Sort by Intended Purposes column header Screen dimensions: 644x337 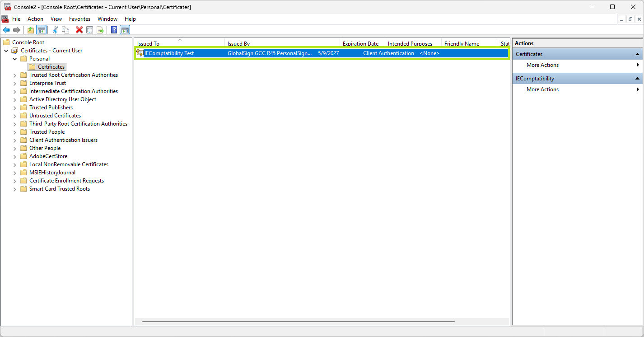[414, 43]
